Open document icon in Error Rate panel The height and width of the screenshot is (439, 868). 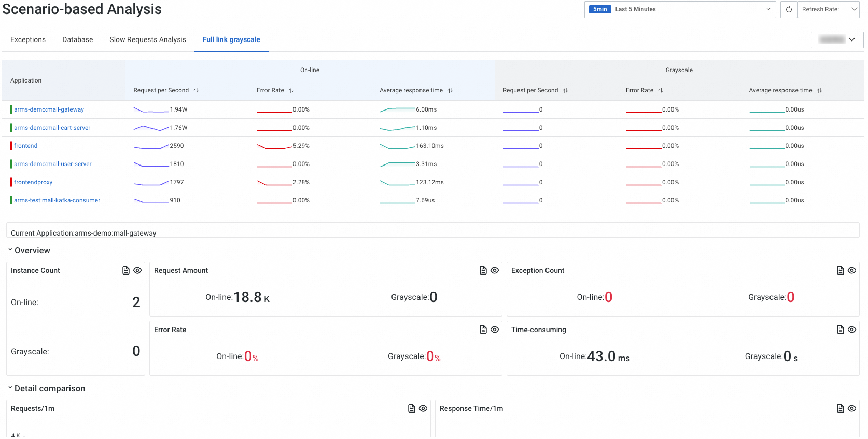pos(483,330)
